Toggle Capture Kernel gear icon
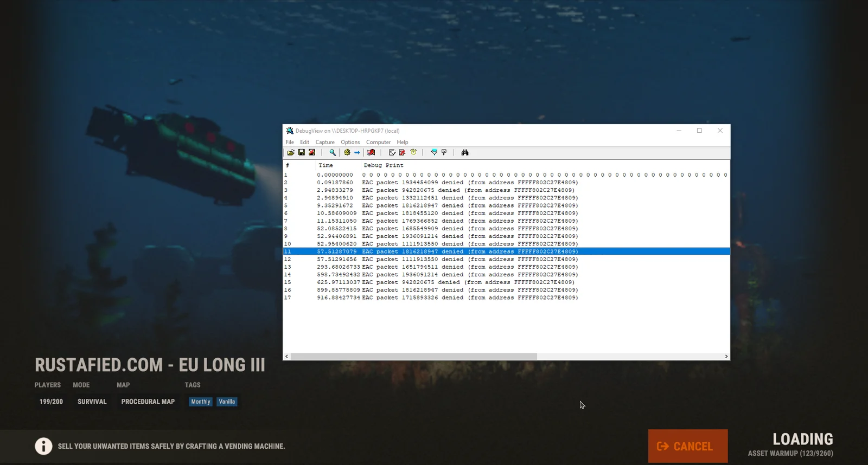 click(x=347, y=153)
